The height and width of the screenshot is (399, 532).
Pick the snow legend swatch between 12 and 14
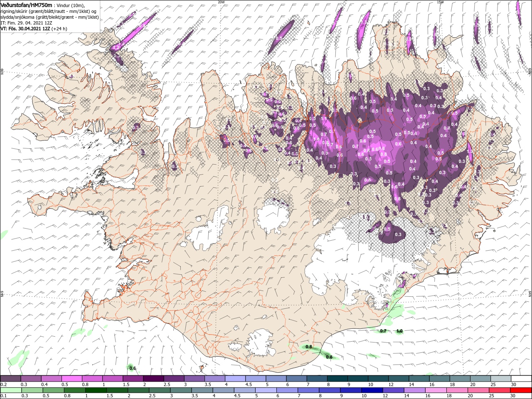[398, 379]
